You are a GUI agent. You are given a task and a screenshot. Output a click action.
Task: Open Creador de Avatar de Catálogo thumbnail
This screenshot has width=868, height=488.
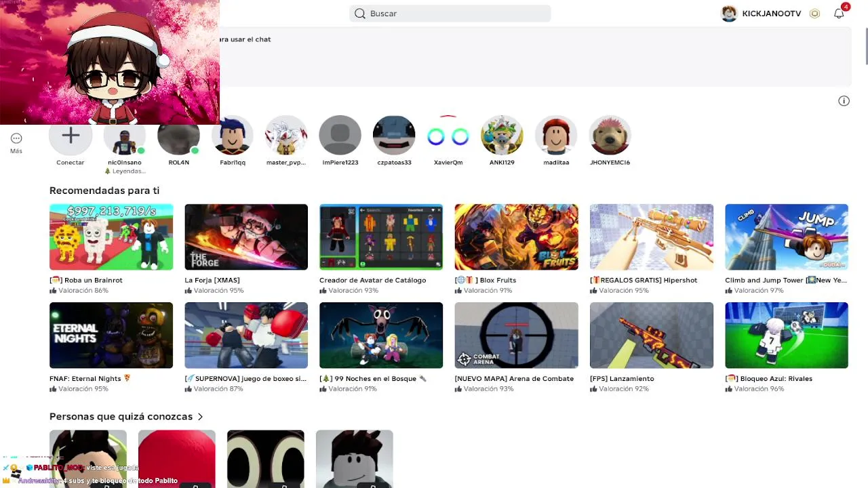pyautogui.click(x=381, y=237)
